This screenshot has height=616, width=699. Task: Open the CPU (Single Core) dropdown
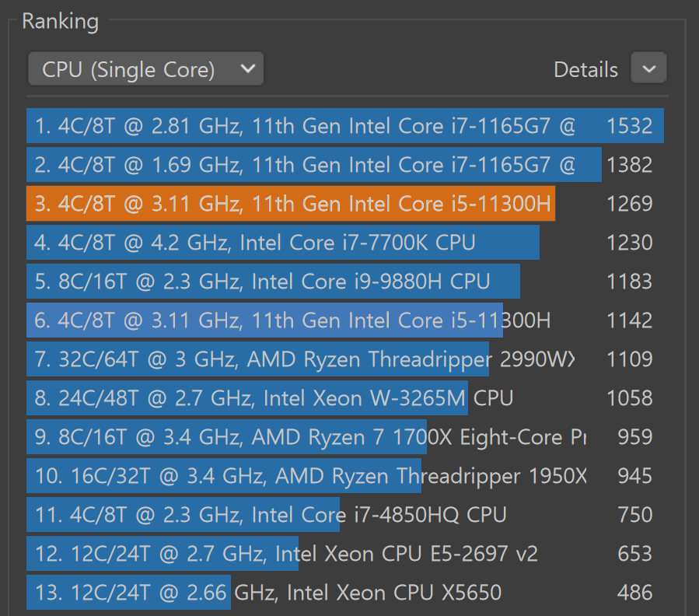[145, 69]
